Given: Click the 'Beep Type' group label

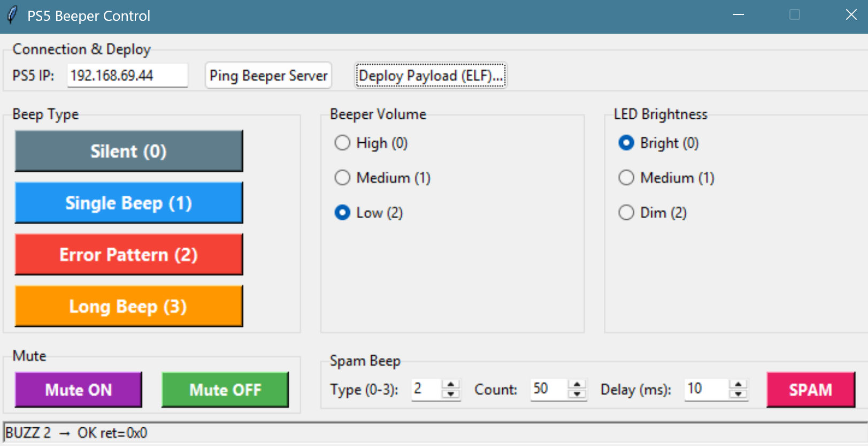Looking at the screenshot, I should (45, 114).
